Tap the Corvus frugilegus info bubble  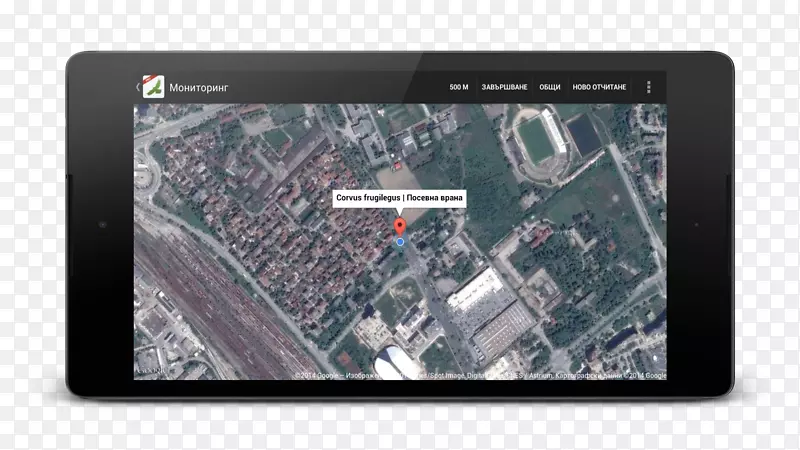tap(400, 198)
